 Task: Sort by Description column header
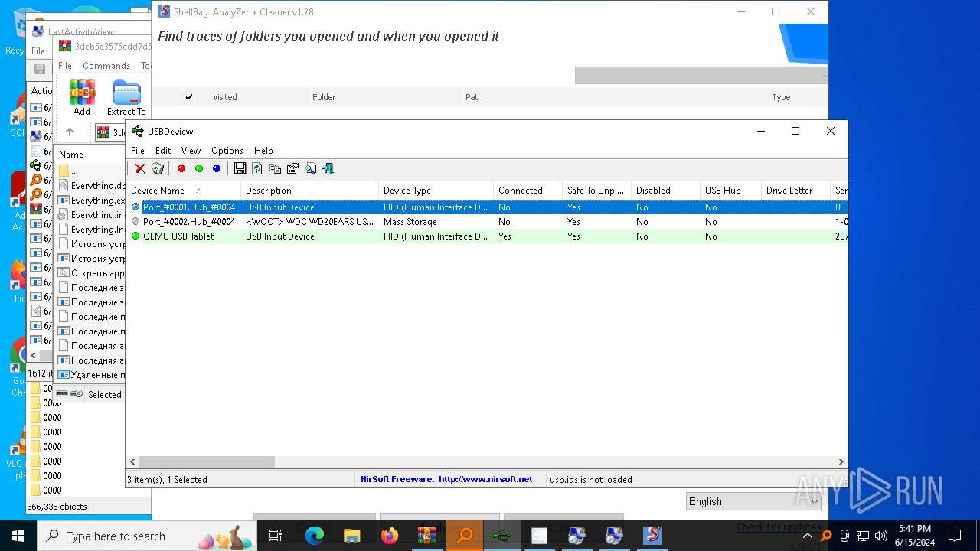[x=309, y=191]
